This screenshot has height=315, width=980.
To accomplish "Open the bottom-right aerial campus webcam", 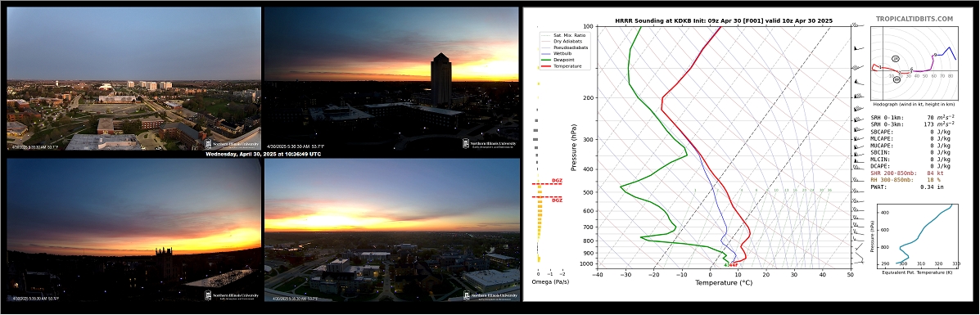I will pyautogui.click(x=392, y=229).
